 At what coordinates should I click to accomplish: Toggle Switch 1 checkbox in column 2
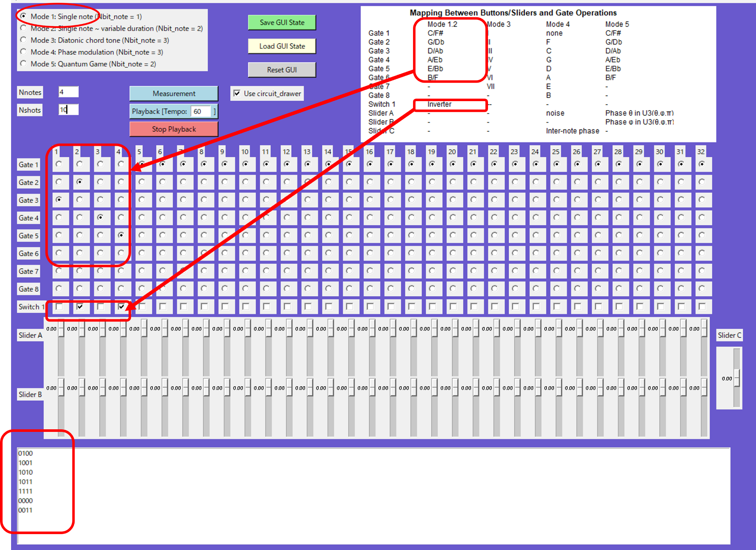[x=80, y=306]
